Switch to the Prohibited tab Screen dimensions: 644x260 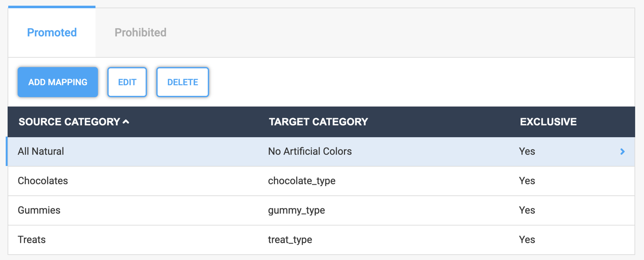tap(140, 32)
